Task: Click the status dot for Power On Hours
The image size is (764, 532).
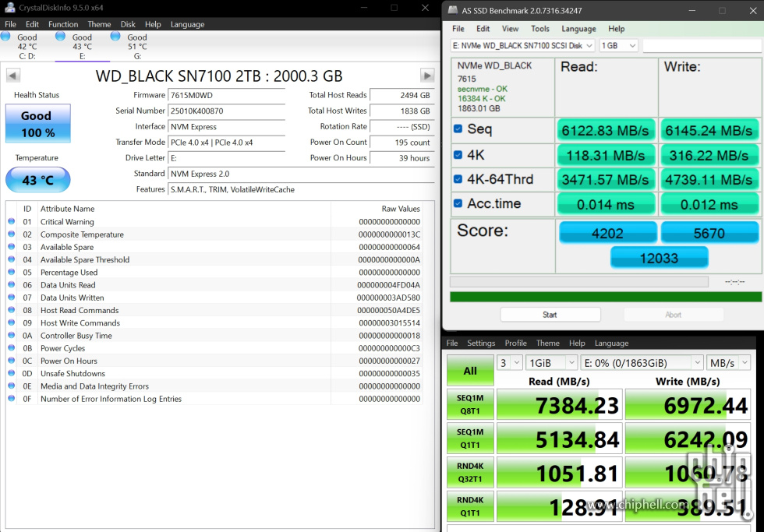Action: point(11,361)
